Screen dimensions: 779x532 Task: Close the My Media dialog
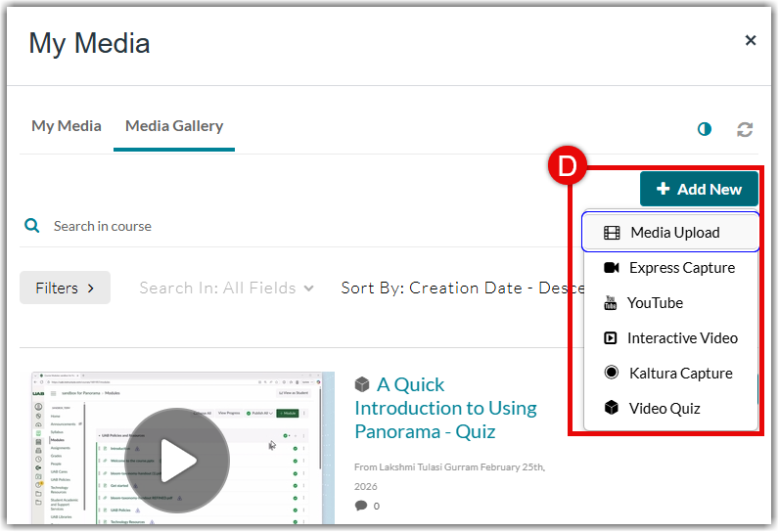pos(751,40)
